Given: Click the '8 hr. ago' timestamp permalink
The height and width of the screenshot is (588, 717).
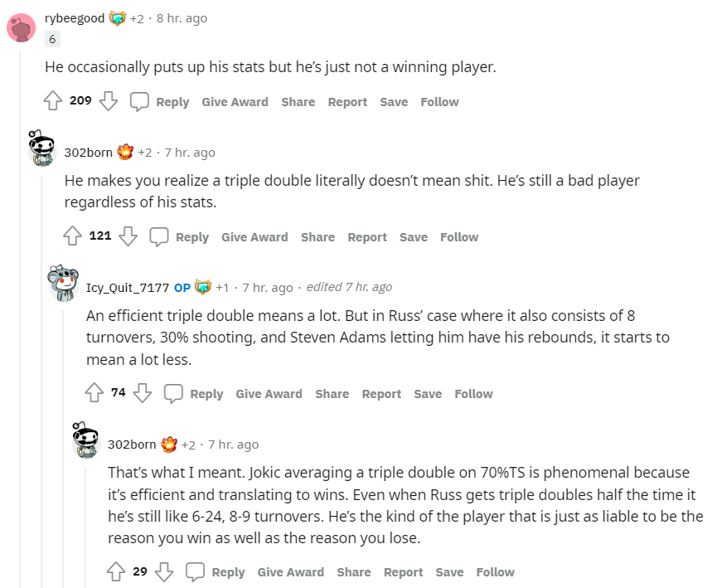Looking at the screenshot, I should click(x=182, y=17).
